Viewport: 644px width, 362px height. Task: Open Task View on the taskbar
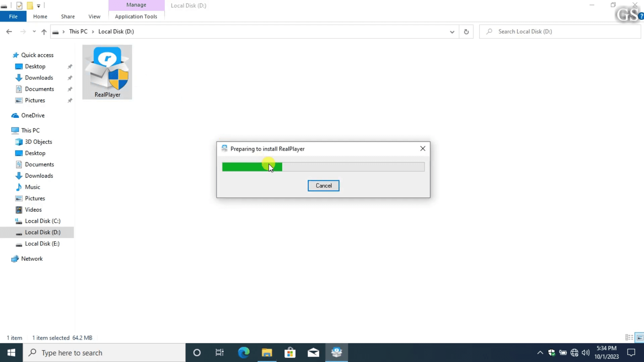(x=220, y=353)
